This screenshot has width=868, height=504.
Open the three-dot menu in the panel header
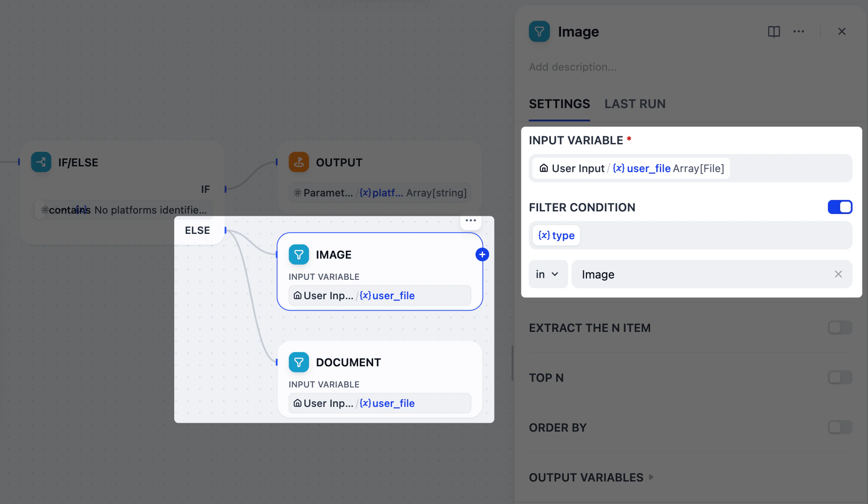[x=798, y=31]
